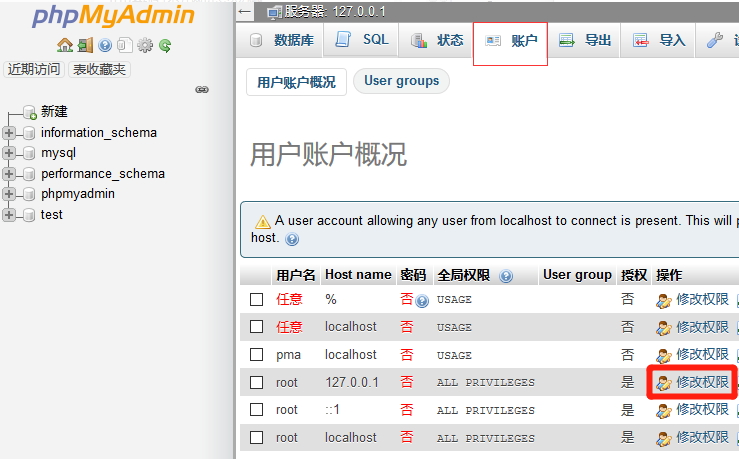Click the back arrow beside server breadcrumb
This screenshot has width=739, height=459.
pos(245,11)
